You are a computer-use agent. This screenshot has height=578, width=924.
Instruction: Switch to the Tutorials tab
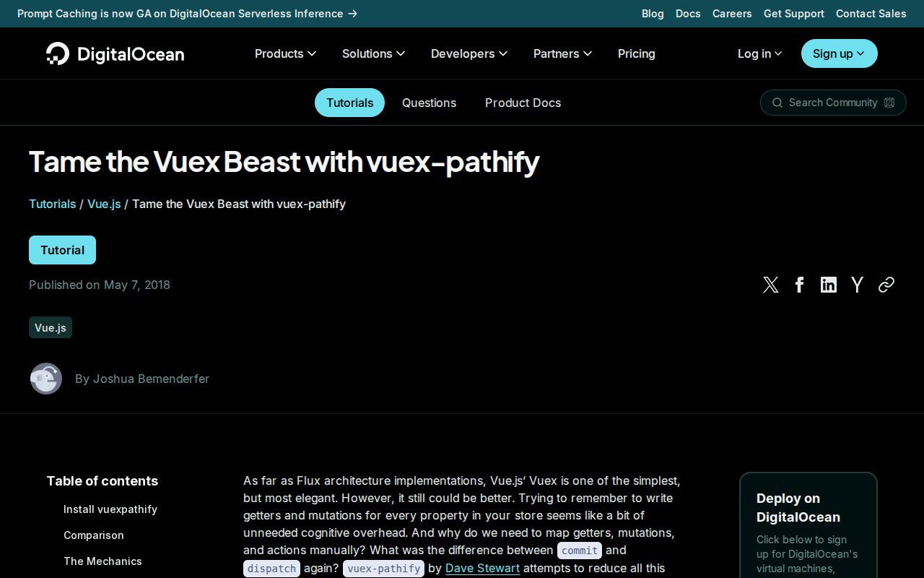(x=349, y=103)
